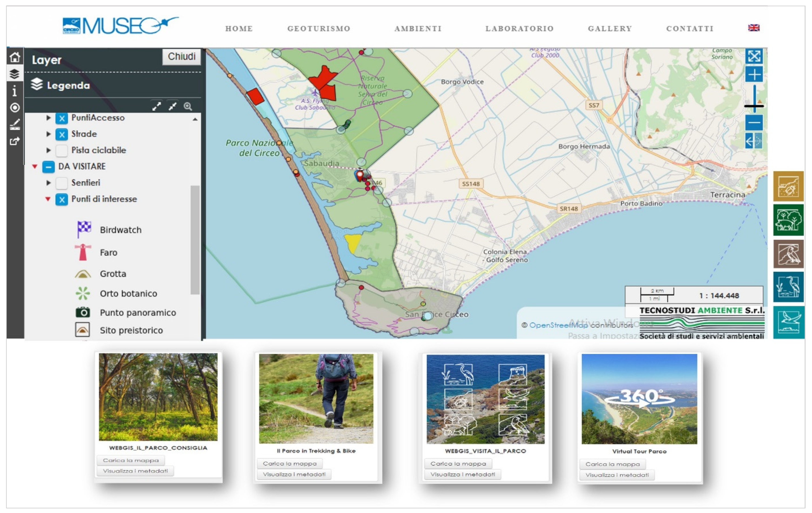
Task: Switch language with the UK flag
Action: pyautogui.click(x=753, y=28)
